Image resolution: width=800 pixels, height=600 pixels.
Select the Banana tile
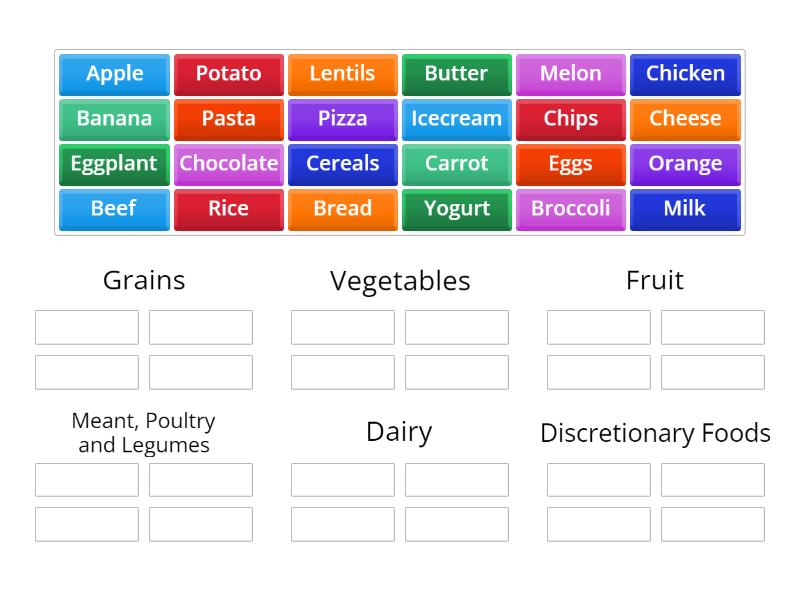click(113, 118)
